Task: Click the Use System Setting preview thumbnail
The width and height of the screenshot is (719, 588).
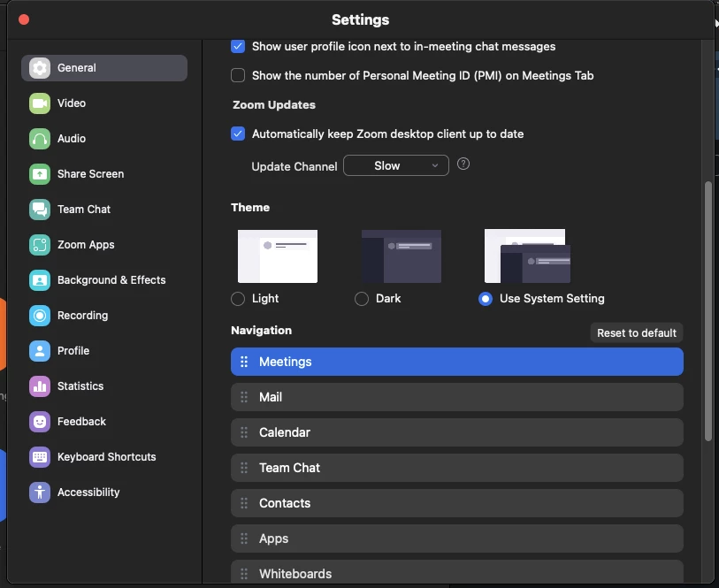Action: 527,256
